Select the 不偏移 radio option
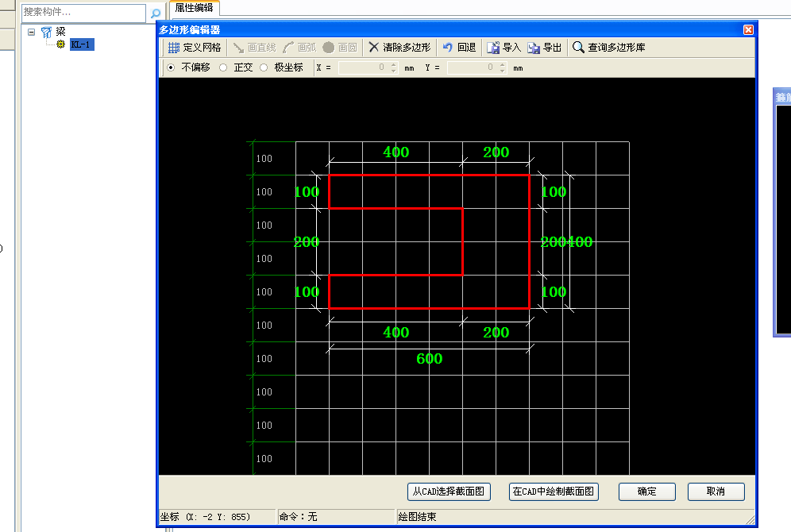 coord(171,67)
